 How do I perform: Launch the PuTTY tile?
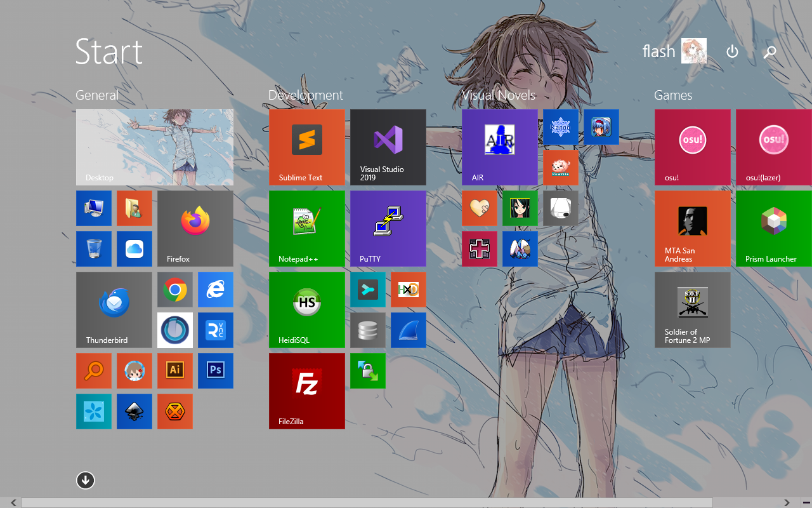click(388, 229)
